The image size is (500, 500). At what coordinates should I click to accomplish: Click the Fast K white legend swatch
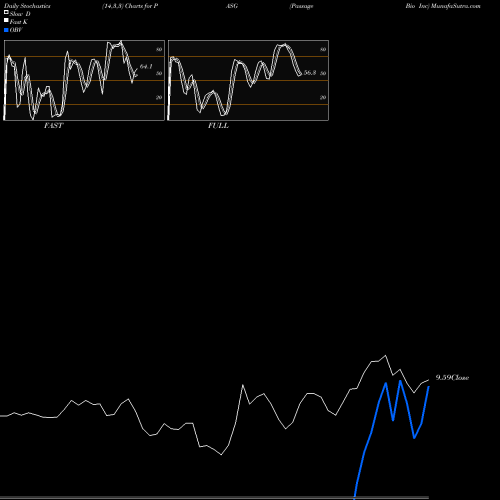pyautogui.click(x=6, y=21)
